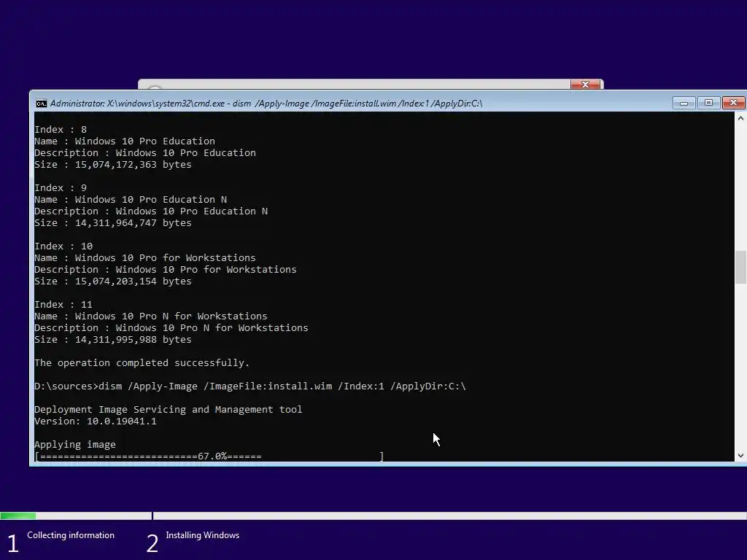Click 'Deployment Image Servicing and Management tool' text
Viewport: 747px width, 560px height.
point(169,410)
